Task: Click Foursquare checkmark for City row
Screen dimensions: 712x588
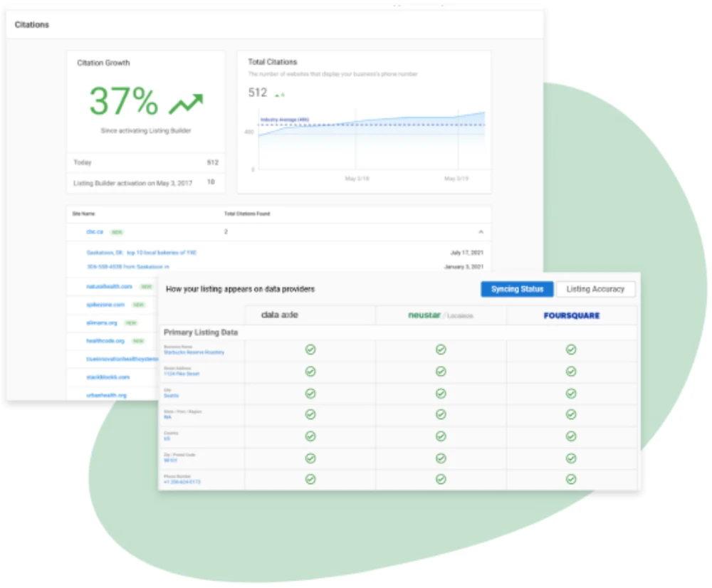Action: click(571, 393)
